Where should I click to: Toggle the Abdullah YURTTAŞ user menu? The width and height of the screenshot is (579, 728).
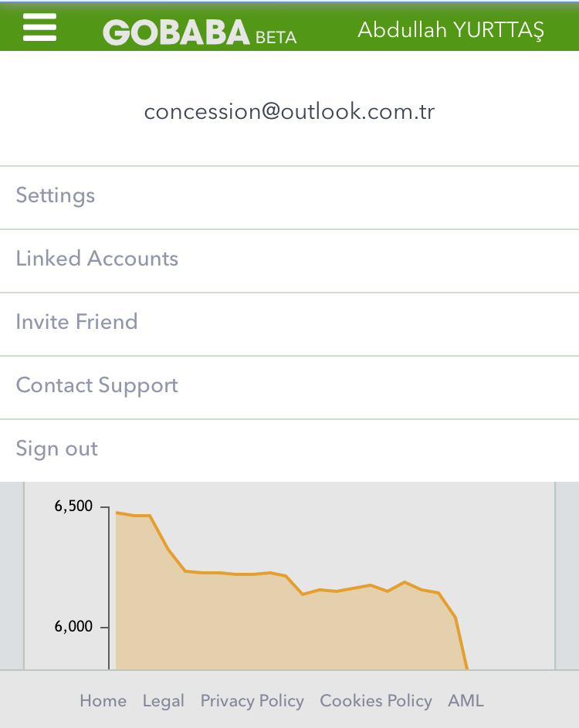(450, 30)
